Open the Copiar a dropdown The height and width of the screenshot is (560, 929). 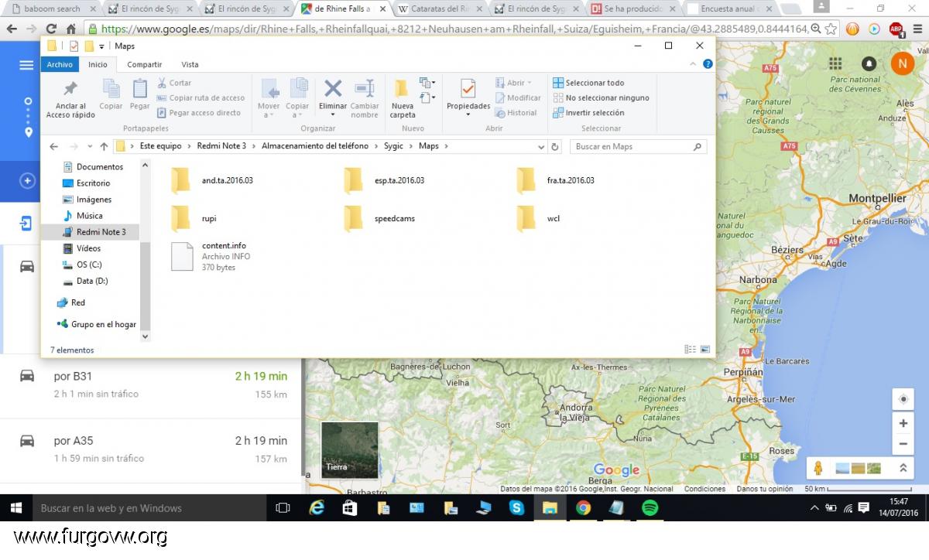(297, 98)
